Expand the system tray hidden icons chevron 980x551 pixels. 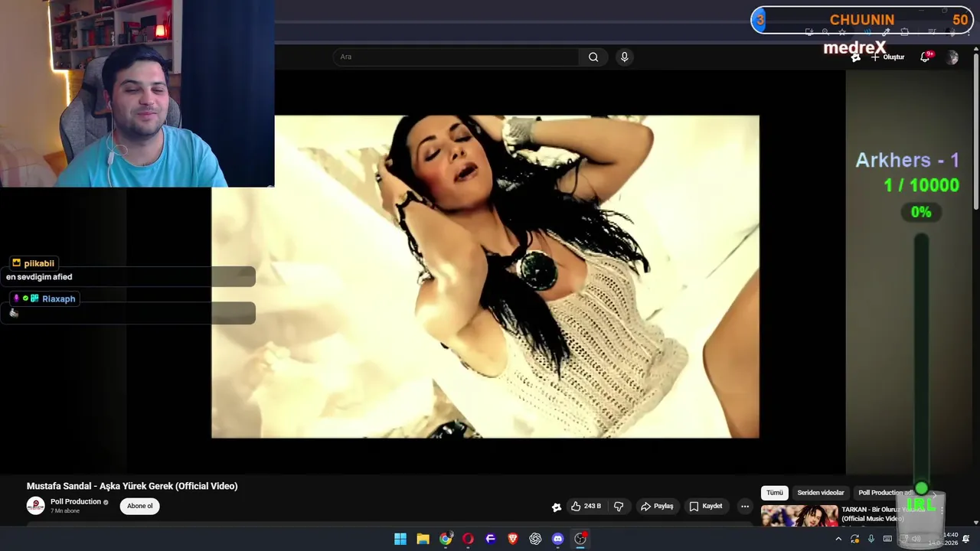[838, 539]
